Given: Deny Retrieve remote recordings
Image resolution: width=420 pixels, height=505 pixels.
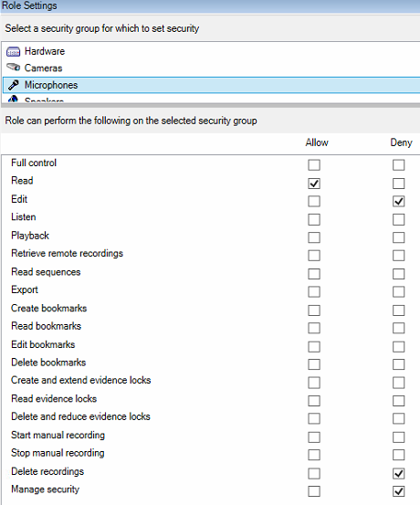Looking at the screenshot, I should [x=398, y=256].
